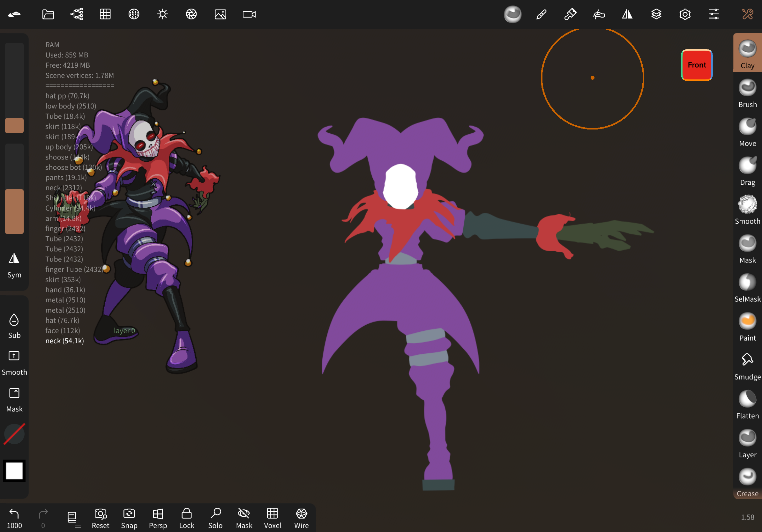The width and height of the screenshot is (762, 532).
Task: Select 'low body (2510)' object entry
Action: pos(71,106)
